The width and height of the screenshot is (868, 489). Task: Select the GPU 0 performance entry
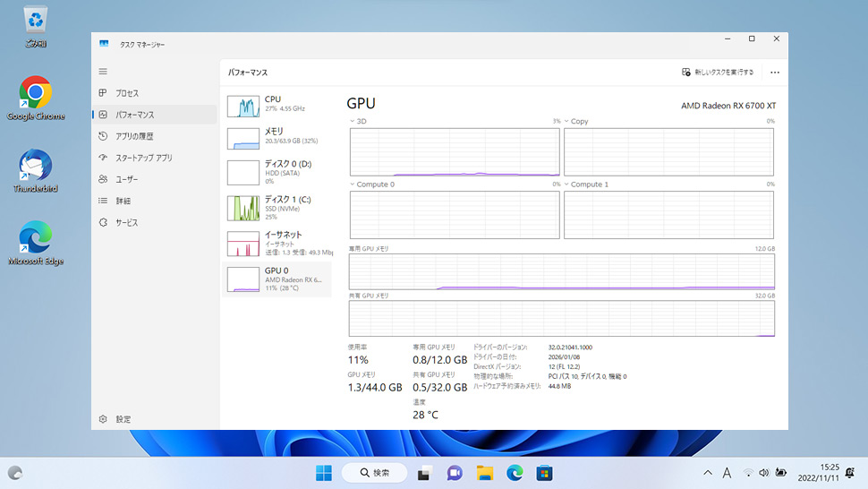(x=277, y=279)
